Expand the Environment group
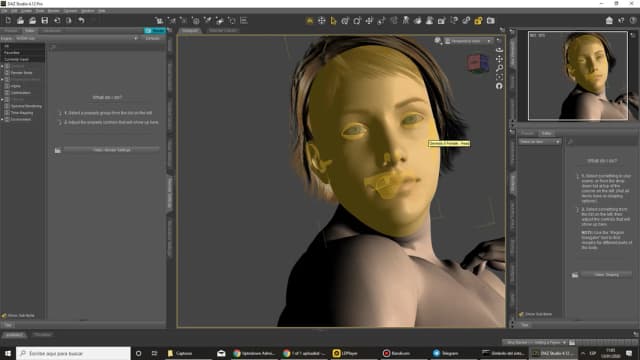 2,120
